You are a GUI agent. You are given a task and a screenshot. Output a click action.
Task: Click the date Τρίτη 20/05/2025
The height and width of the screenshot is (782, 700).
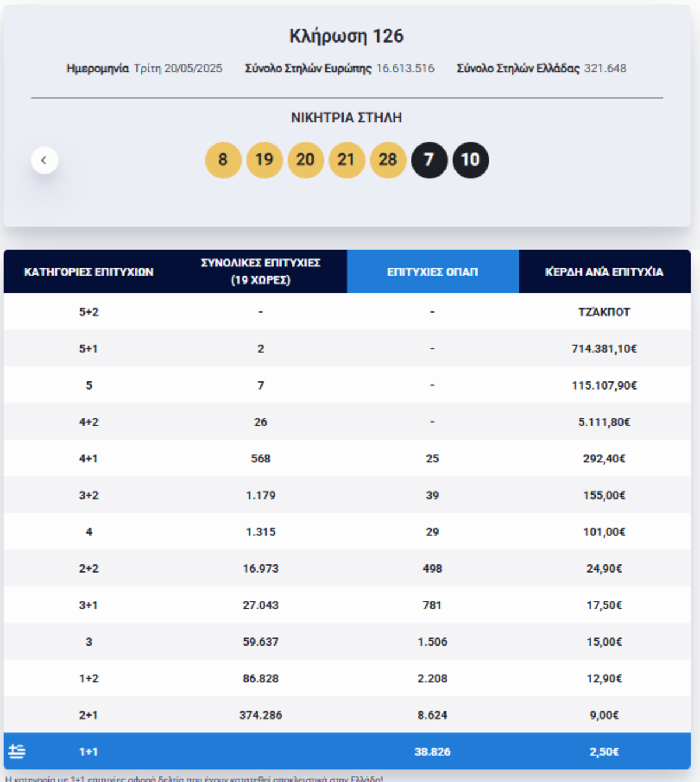coord(178,68)
